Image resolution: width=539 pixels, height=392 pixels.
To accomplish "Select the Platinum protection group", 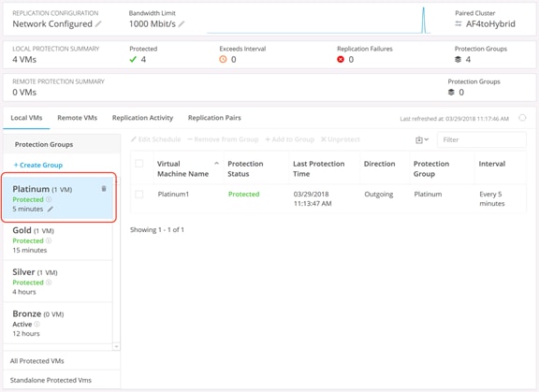I will [58, 198].
